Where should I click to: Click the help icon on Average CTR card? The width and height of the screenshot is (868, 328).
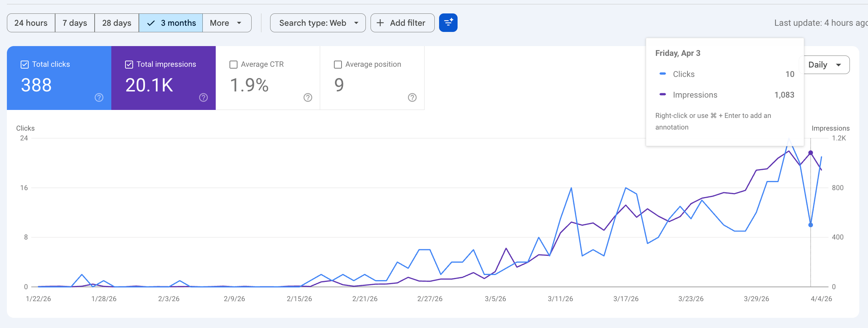(307, 97)
